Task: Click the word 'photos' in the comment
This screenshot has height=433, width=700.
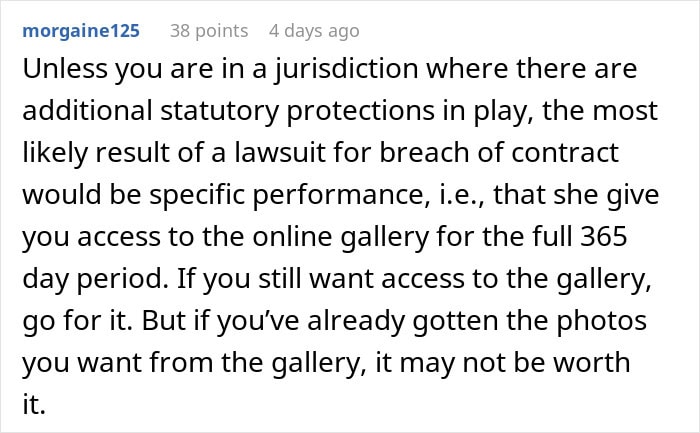Action: [x=601, y=321]
